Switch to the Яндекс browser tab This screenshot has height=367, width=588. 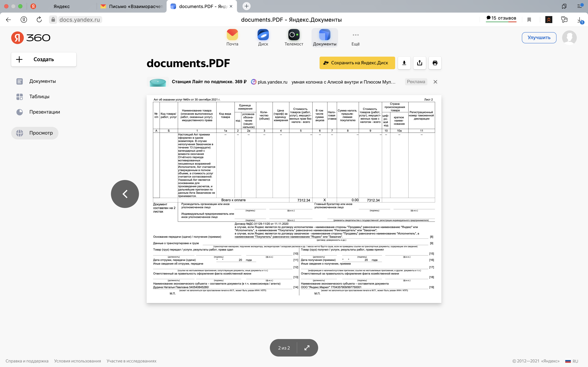point(61,6)
